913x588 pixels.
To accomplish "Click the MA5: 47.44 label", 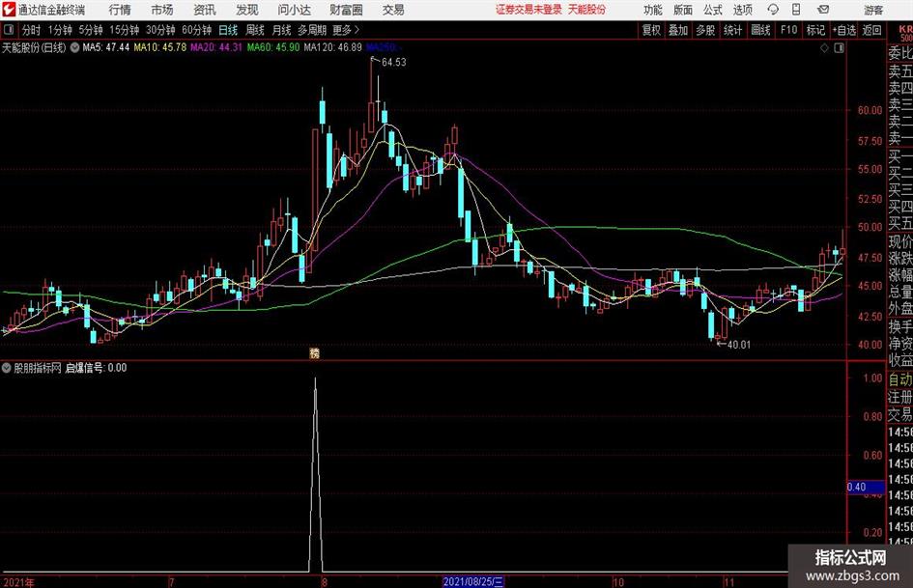I will coord(106,47).
